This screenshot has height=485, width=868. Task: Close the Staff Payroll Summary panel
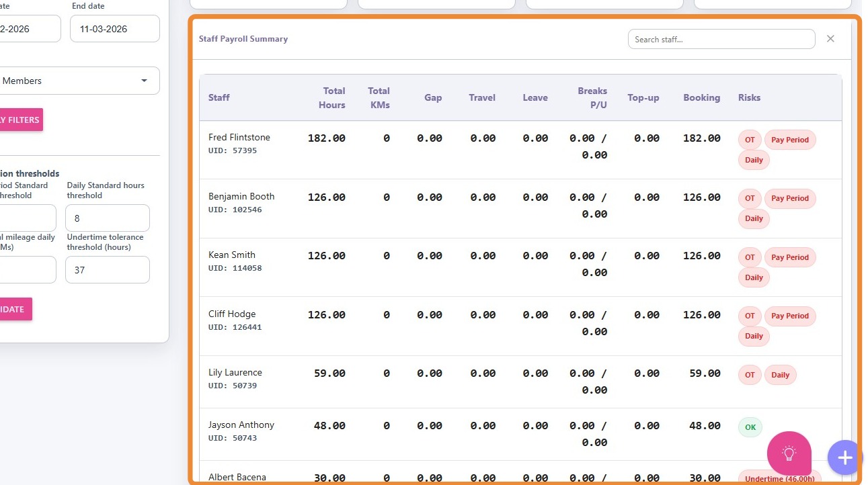(x=830, y=39)
